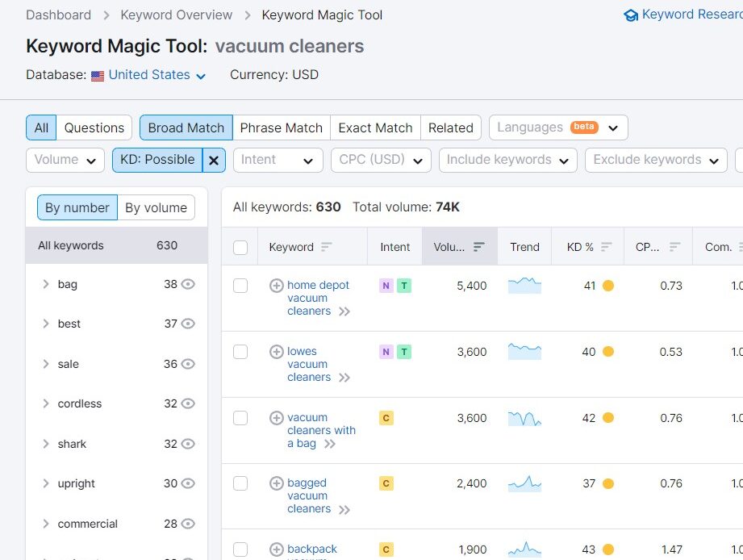Switch to Exact Match tab
The width and height of the screenshot is (743, 560).
click(375, 127)
